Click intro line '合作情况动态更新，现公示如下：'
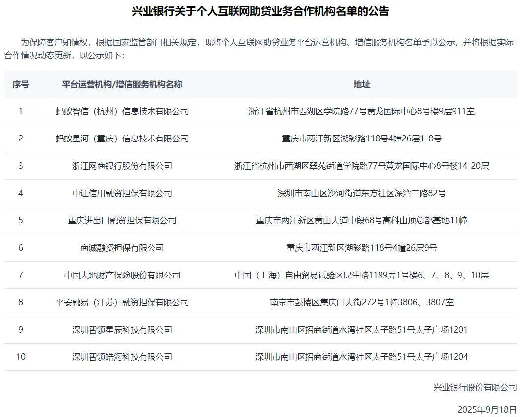The height and width of the screenshot is (417, 532). (x=65, y=55)
